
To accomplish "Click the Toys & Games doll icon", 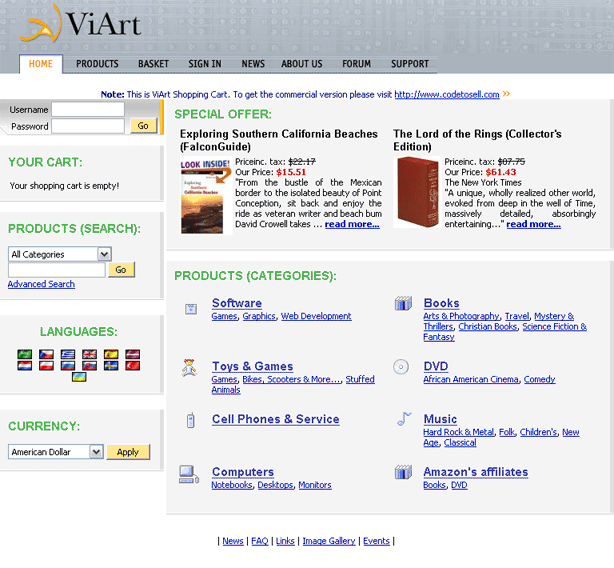I will [190, 368].
